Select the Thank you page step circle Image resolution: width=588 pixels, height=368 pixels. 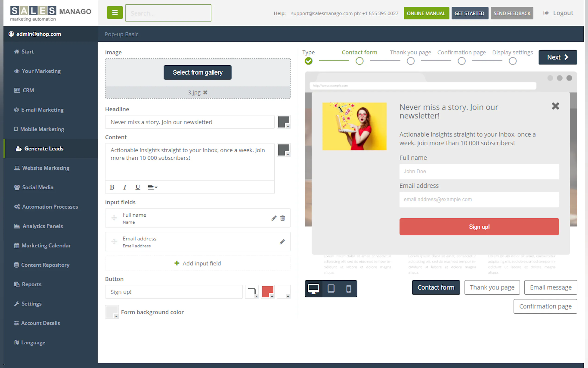tap(410, 61)
